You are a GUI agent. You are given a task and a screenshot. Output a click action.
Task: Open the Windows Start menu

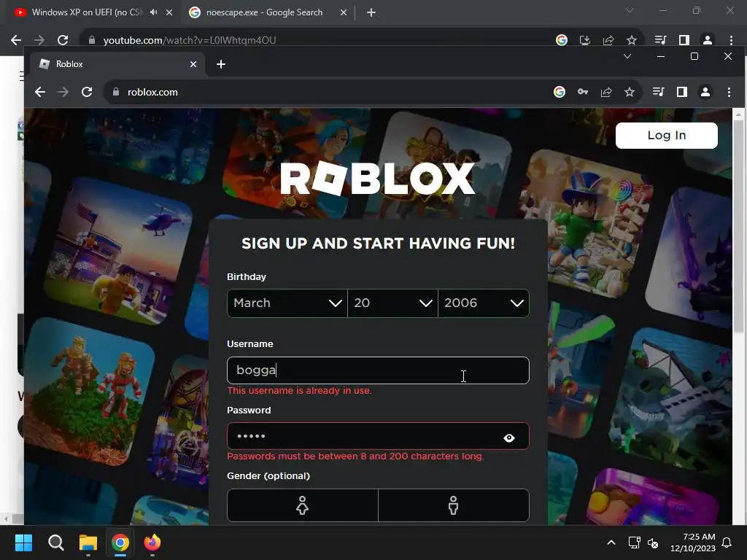(23, 542)
